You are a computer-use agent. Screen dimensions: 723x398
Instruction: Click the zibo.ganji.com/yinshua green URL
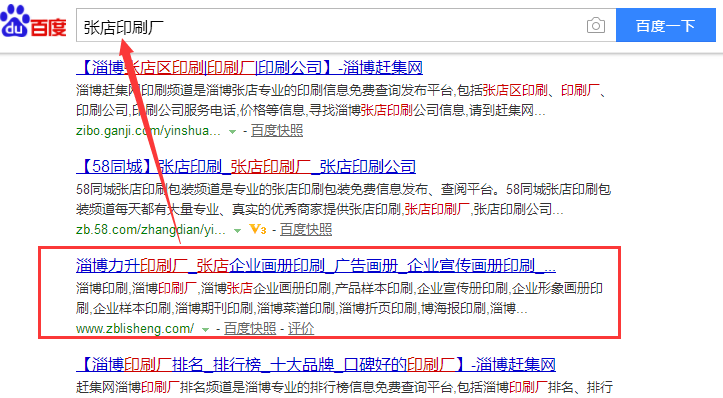(x=148, y=131)
